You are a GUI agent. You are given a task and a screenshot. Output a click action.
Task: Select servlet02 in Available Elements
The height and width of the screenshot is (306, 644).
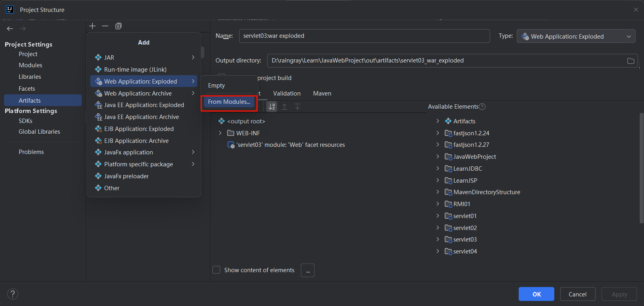click(x=465, y=228)
